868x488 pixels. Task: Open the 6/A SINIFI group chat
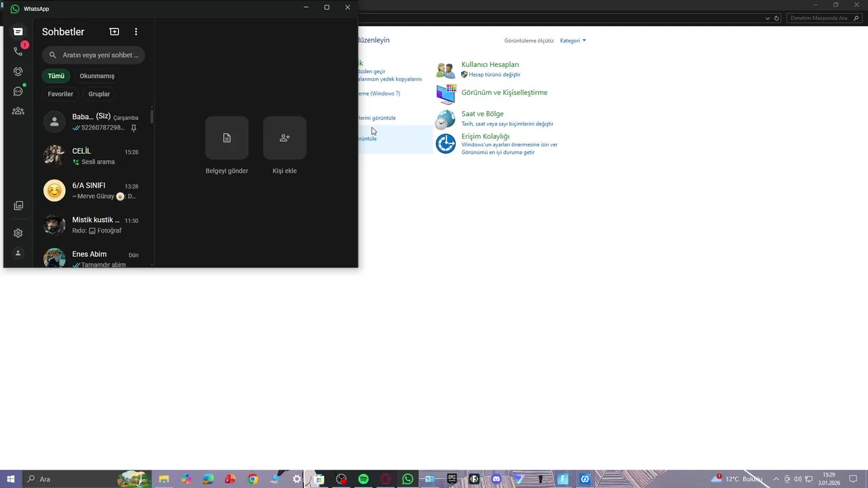(94, 190)
